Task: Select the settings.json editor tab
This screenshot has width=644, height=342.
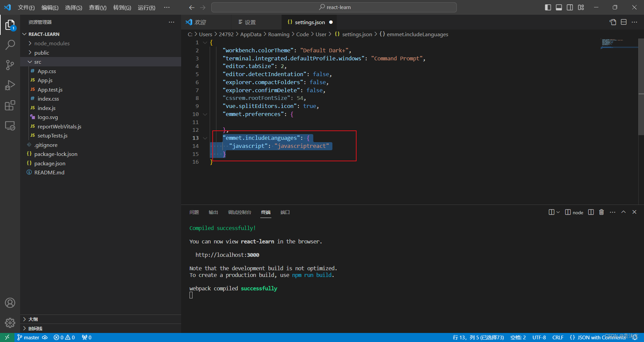Action: pos(309,22)
